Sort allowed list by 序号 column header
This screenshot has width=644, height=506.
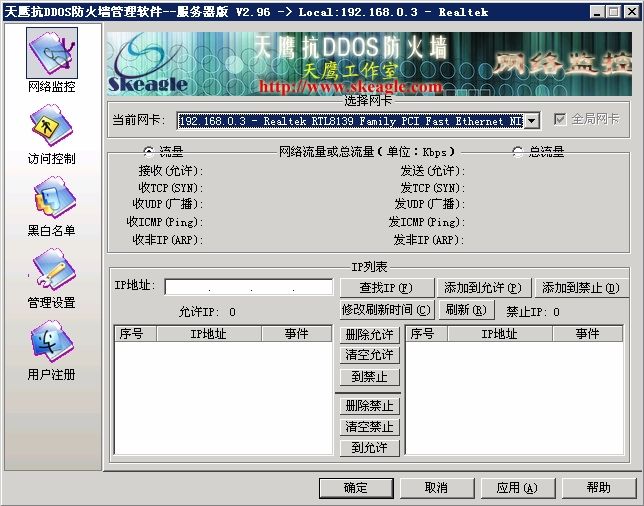[136, 334]
